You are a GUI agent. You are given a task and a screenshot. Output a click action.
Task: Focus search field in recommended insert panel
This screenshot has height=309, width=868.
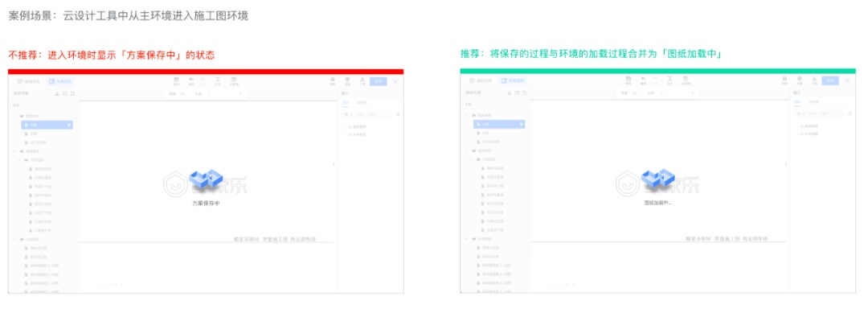819,114
